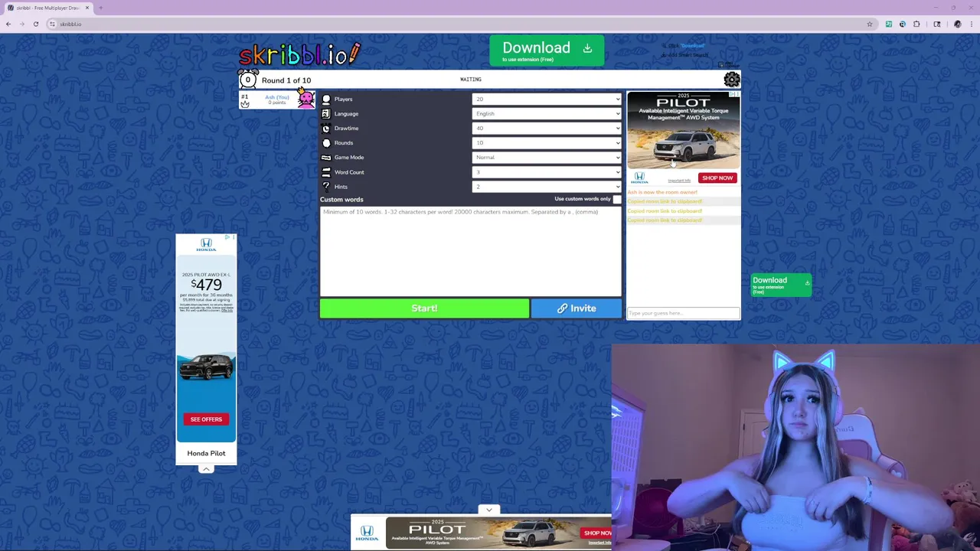Click the AdChoices icon on Pilot ad
Screen dimensions: 980x551
coord(733,94)
